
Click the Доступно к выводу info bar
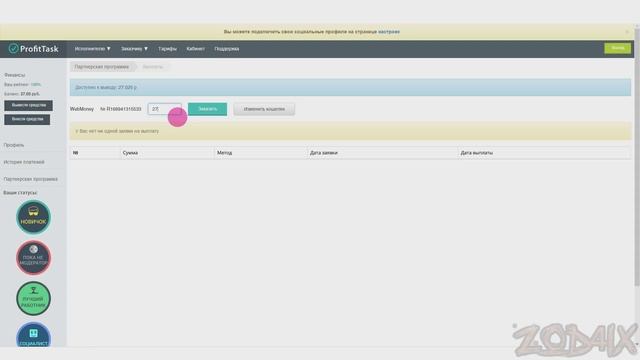[x=350, y=87]
